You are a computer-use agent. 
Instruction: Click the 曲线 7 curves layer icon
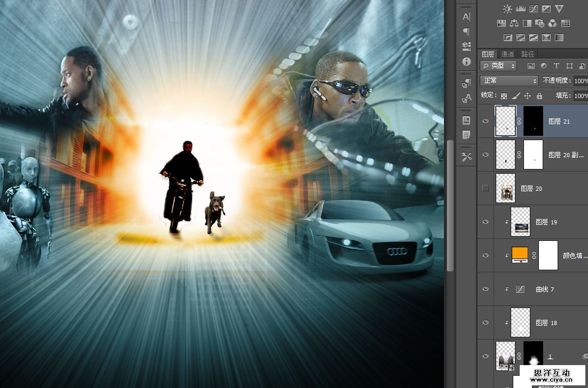520,289
